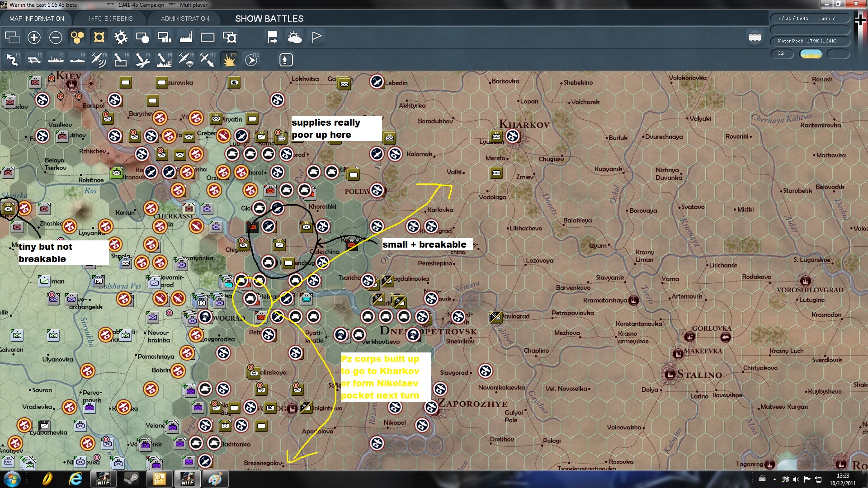
Task: Click the empty rectangle overlay icon
Action: (x=208, y=37)
